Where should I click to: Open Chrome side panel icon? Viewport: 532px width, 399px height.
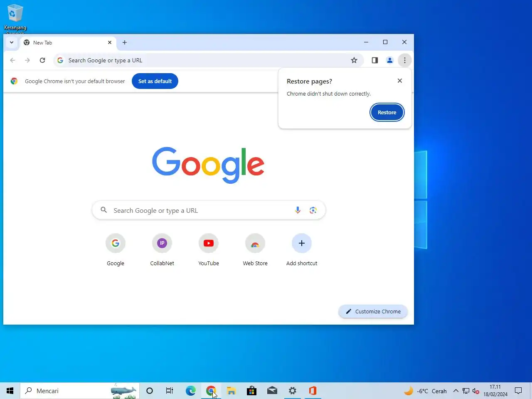click(375, 60)
